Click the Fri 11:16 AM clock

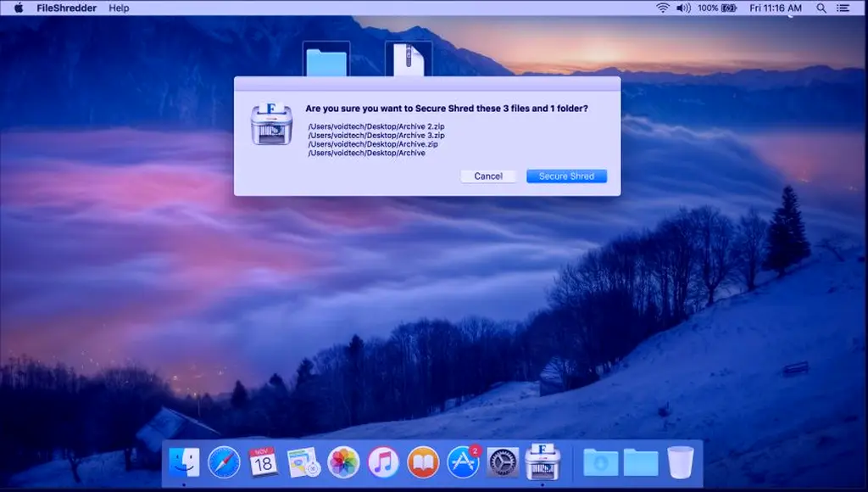pyautogui.click(x=775, y=8)
